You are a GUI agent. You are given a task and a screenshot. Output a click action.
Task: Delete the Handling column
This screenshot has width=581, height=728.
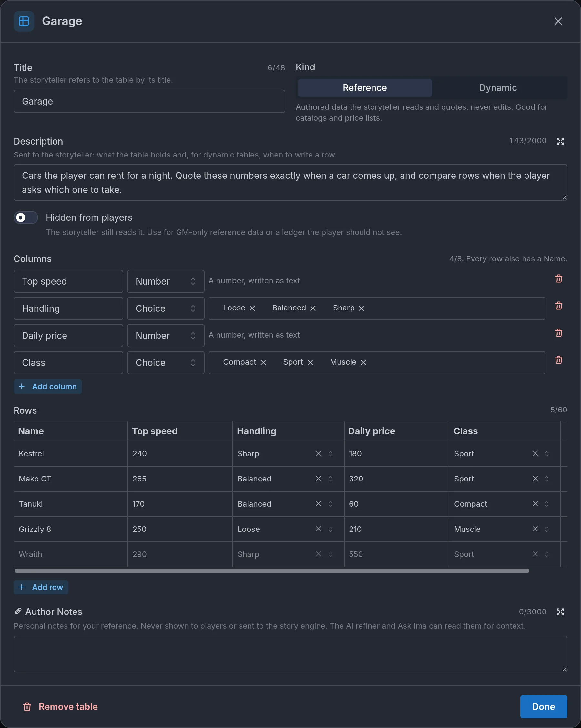click(x=558, y=306)
